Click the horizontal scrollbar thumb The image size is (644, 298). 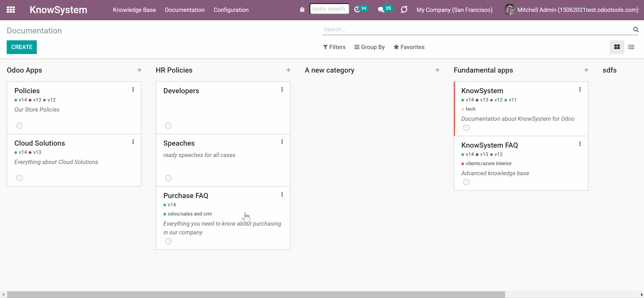256,294
